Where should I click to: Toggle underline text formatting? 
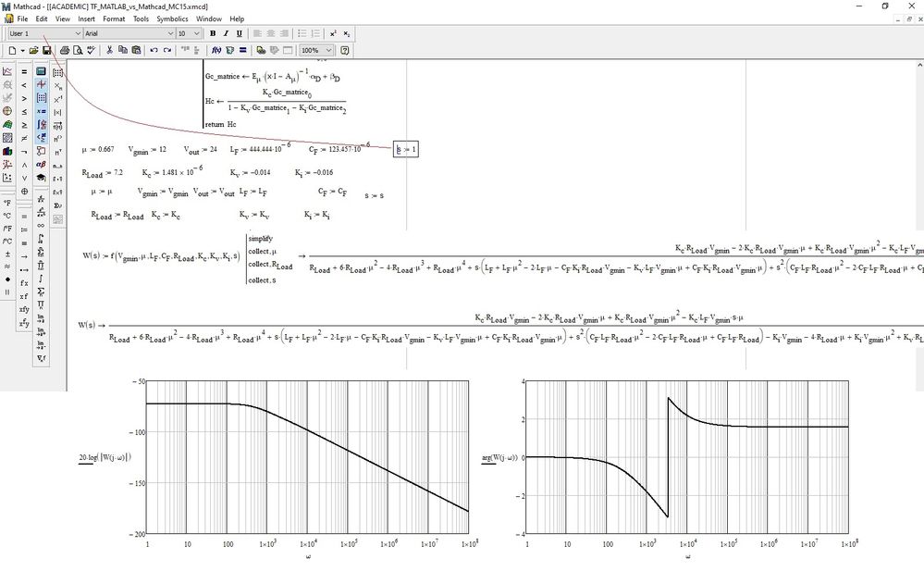[x=240, y=33]
